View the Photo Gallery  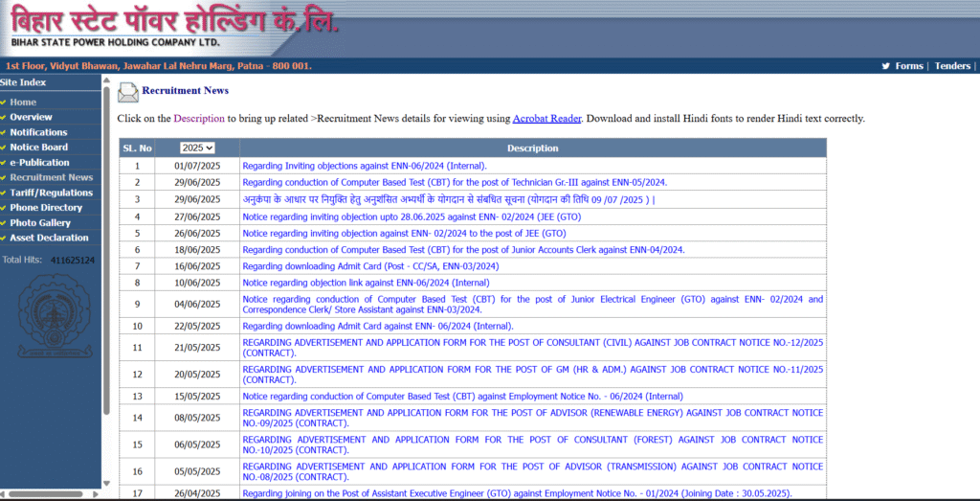coord(40,222)
